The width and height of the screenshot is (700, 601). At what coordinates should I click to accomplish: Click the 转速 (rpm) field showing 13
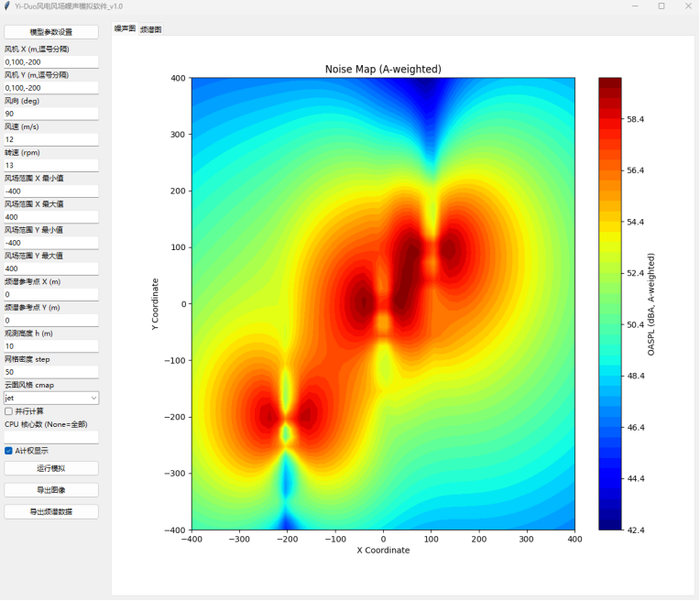pos(51,166)
